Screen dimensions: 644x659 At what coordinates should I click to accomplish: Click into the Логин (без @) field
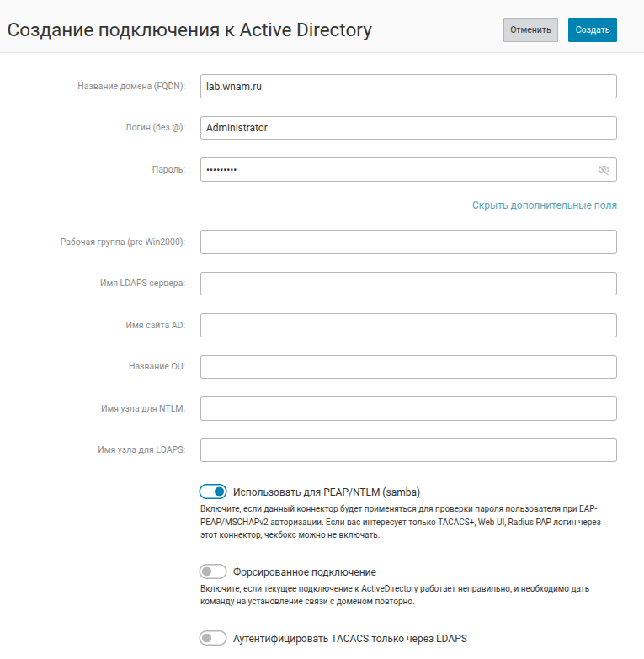[408, 128]
